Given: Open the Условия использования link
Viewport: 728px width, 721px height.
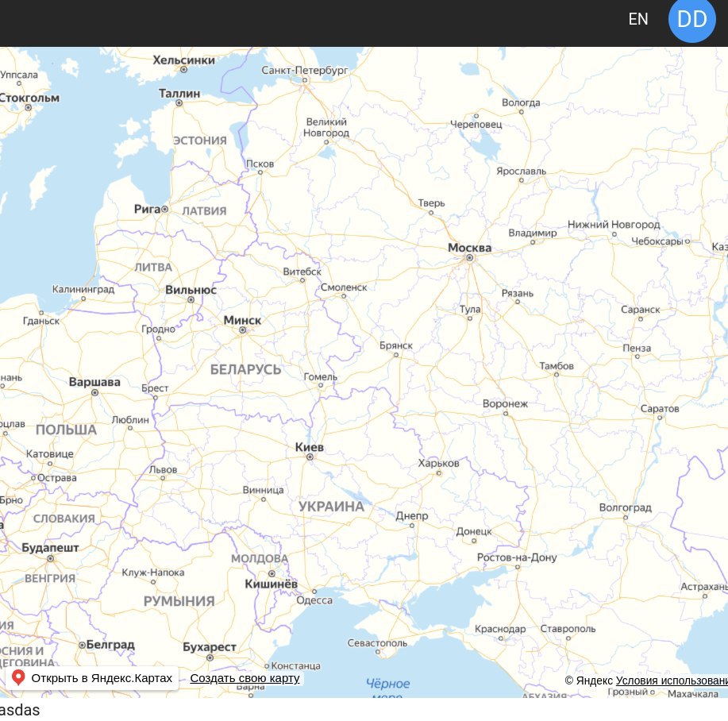Looking at the screenshot, I should pyautogui.click(x=672, y=681).
